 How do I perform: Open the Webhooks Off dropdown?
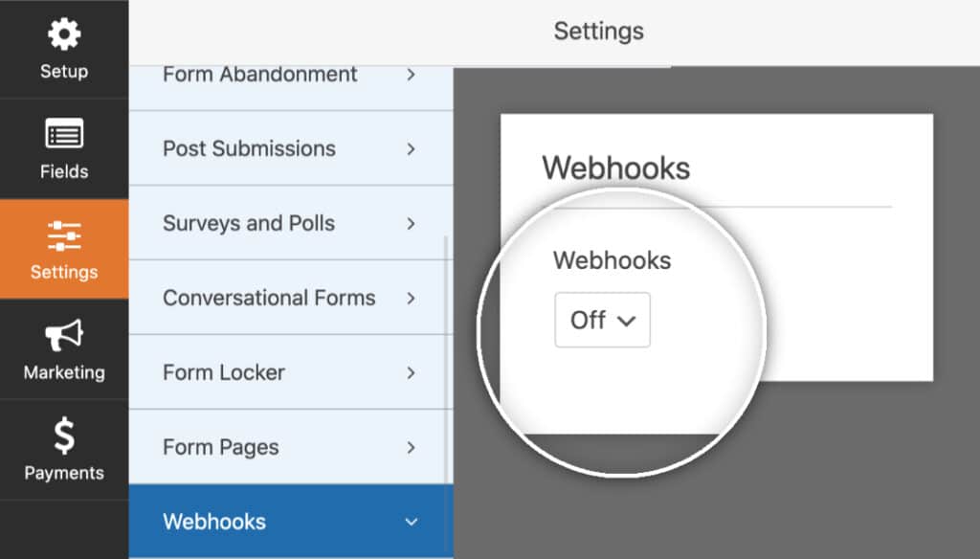point(602,320)
